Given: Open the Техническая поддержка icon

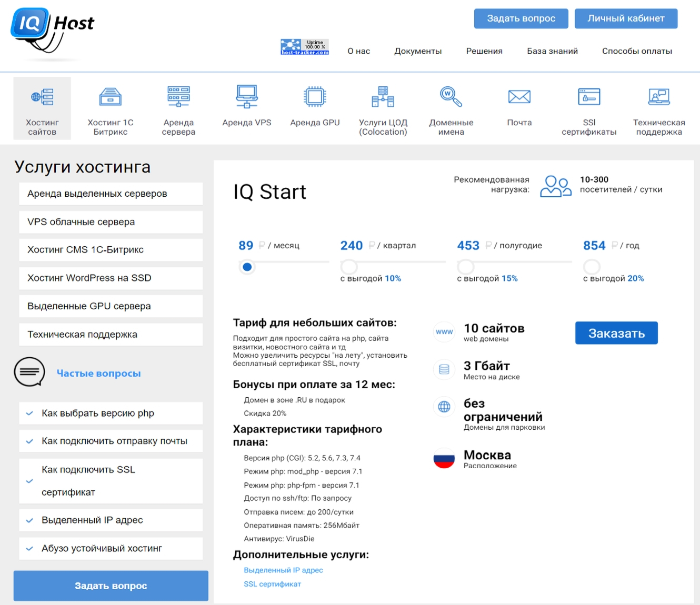Looking at the screenshot, I should (x=659, y=97).
